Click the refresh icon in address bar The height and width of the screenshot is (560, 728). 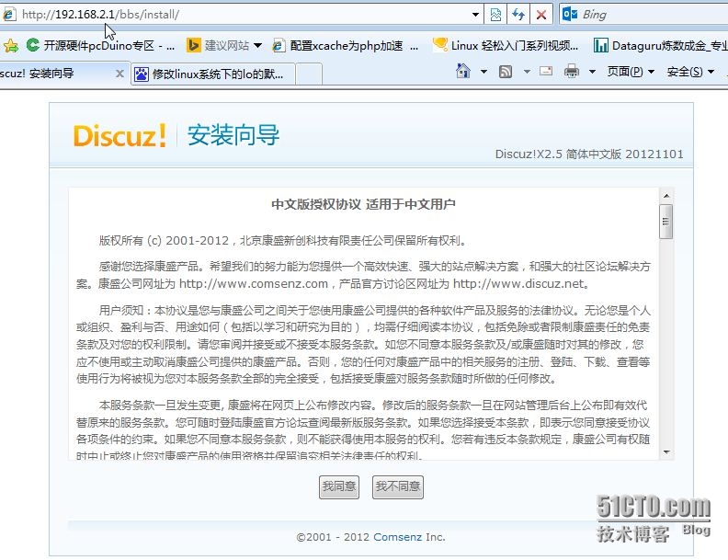pyautogui.click(x=518, y=15)
